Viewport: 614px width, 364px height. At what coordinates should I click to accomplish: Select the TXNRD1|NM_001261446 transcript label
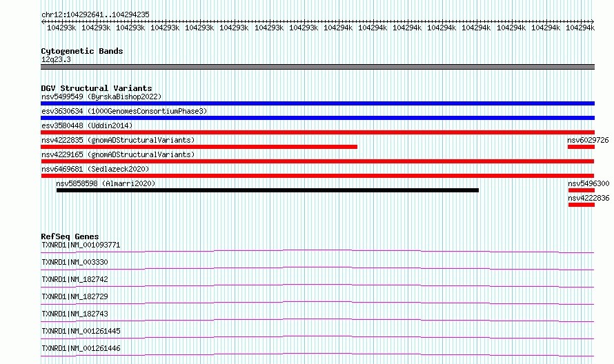pyautogui.click(x=81, y=348)
